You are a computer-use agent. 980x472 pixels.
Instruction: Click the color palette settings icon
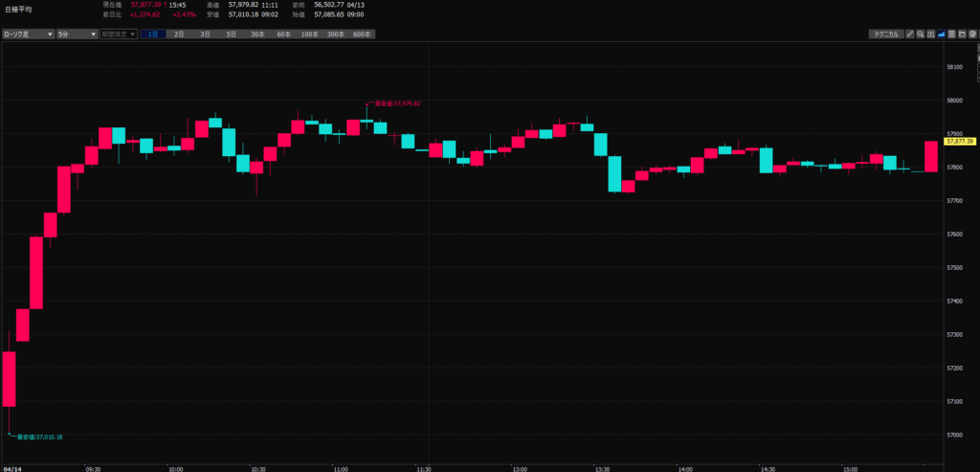973,34
